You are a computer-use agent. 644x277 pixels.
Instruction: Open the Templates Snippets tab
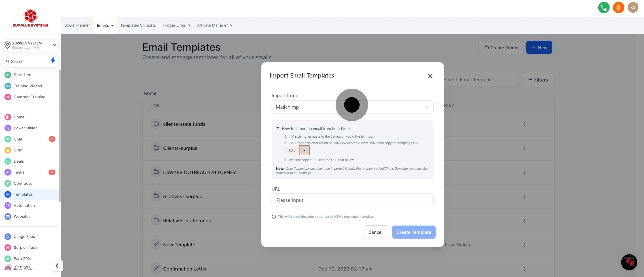138,25
